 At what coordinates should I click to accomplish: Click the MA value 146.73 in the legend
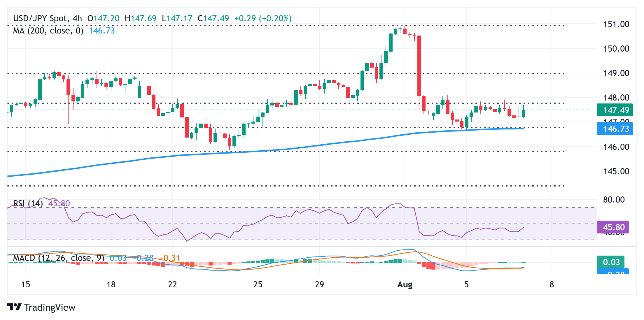click(x=102, y=31)
